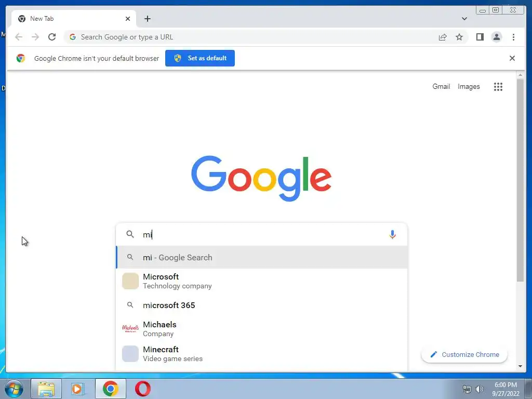Click the Microsoft suggestion thumbnail
This screenshot has height=399, width=532.
[x=130, y=281]
